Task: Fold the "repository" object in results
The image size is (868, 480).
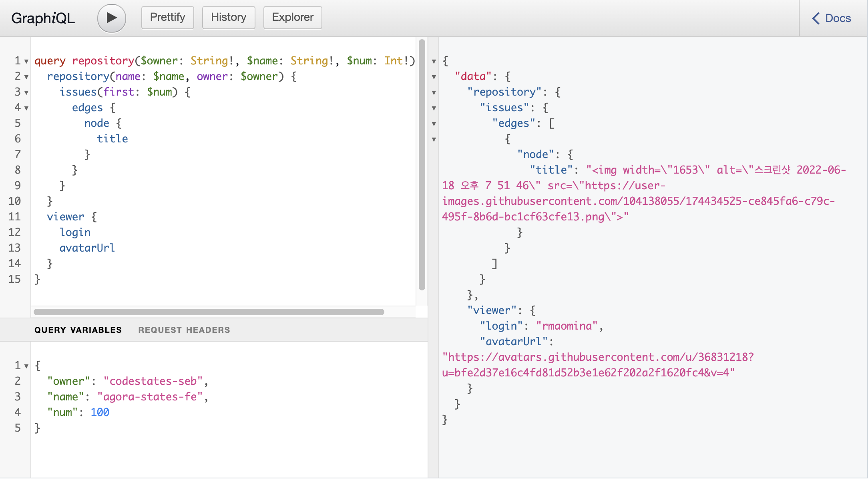Action: 434,93
